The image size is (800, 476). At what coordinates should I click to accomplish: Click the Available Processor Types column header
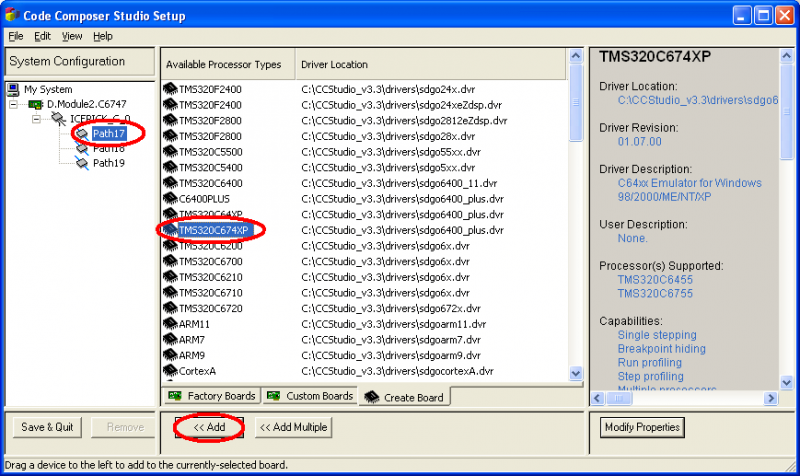click(x=228, y=64)
